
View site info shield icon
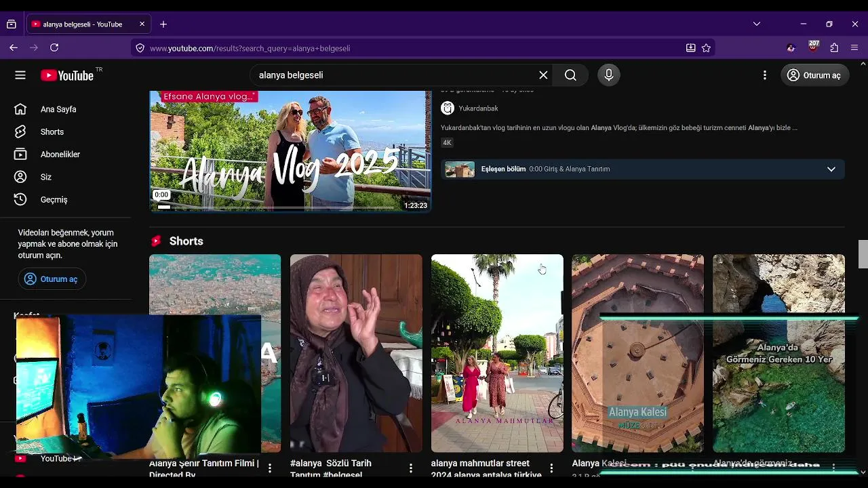(140, 48)
